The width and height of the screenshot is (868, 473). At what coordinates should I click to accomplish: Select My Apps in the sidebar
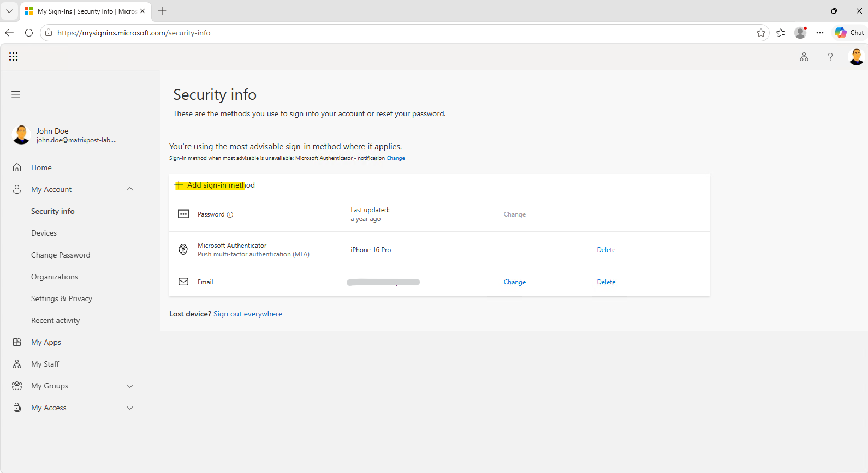click(x=46, y=342)
